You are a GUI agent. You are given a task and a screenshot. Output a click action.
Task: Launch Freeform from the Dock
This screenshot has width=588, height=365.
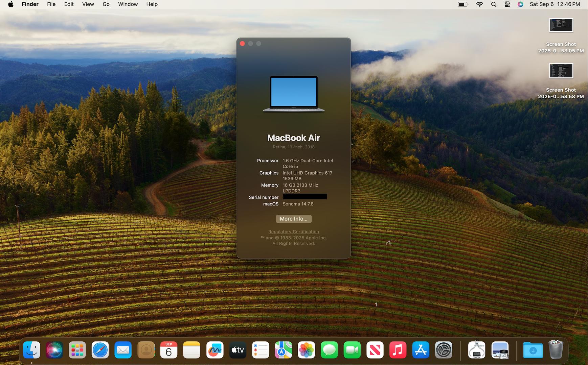(215, 350)
